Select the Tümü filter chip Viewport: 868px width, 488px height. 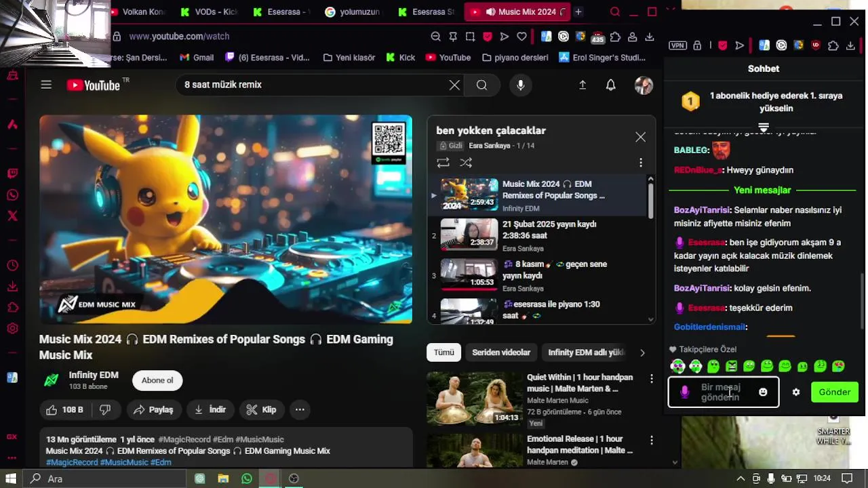click(443, 352)
